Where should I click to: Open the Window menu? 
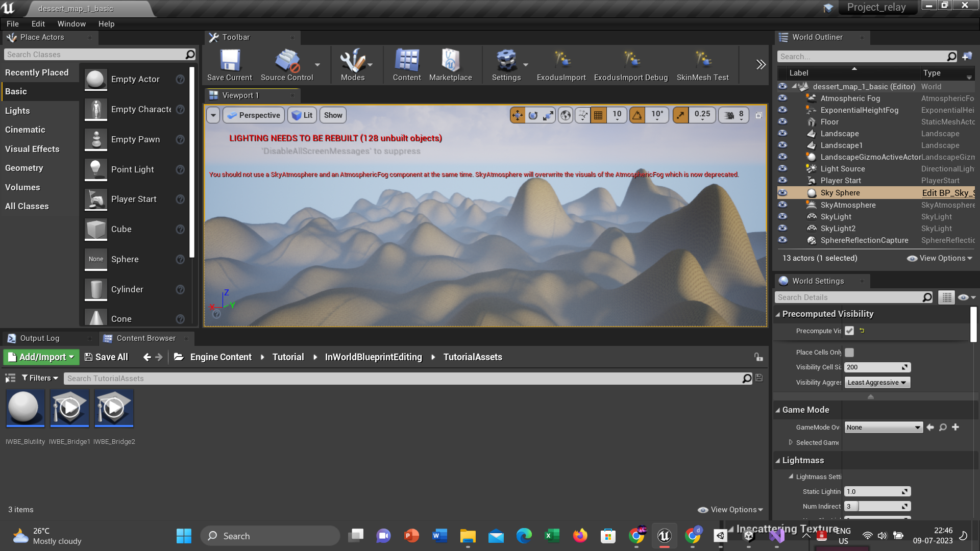coord(71,24)
